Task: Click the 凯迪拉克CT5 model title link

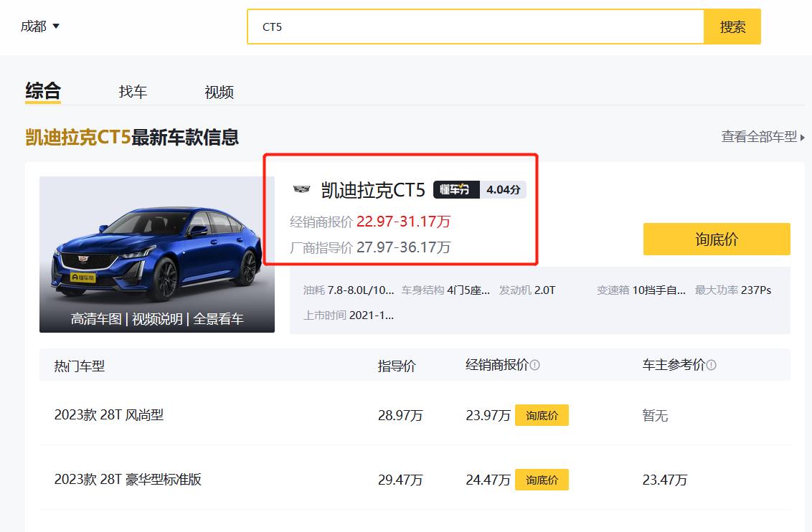Action: [372, 189]
